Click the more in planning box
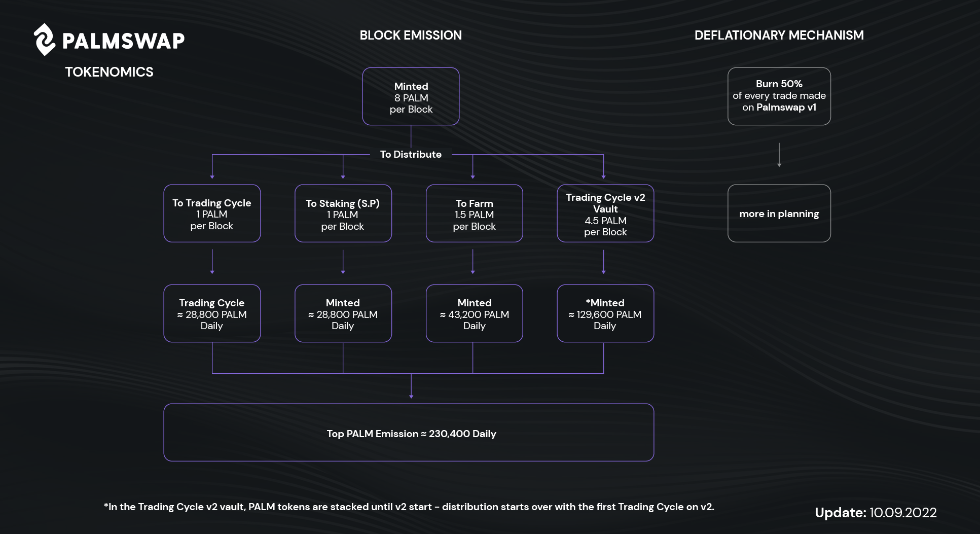 (779, 213)
